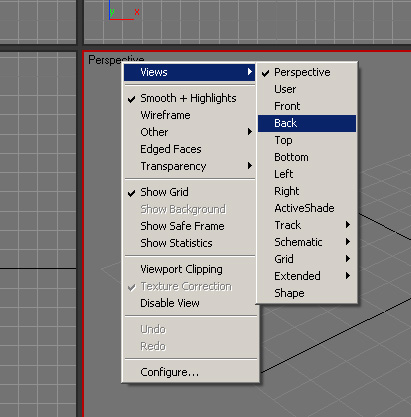
Task: Expand the Track view submenu
Action: point(307,225)
